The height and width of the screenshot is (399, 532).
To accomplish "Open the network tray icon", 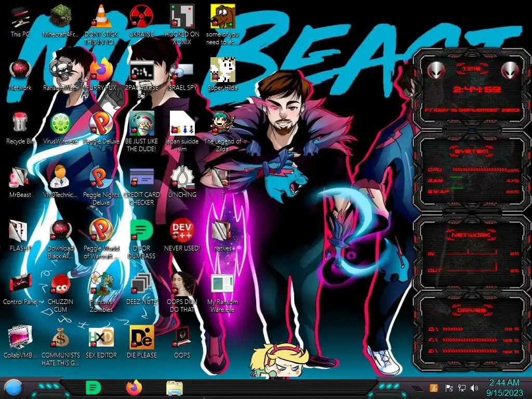I will (462, 388).
